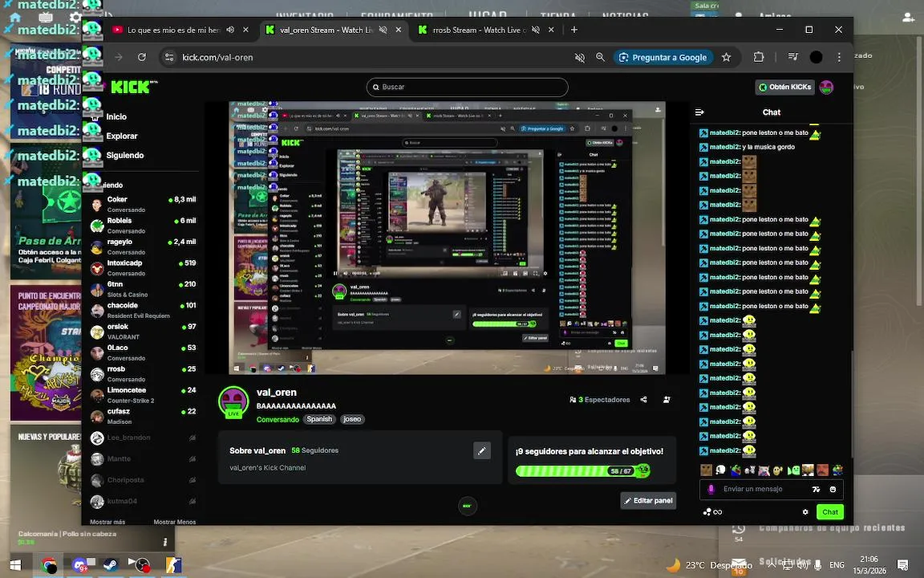Open the Spanish tag
924x578 pixels.
pyautogui.click(x=319, y=419)
